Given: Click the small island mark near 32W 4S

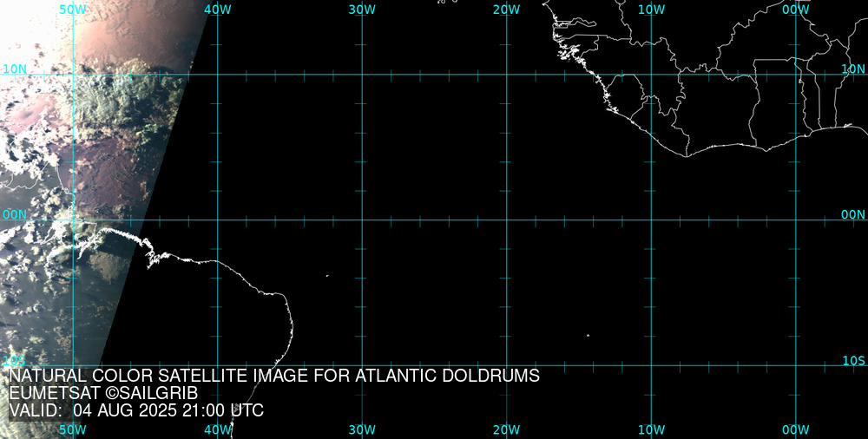Looking at the screenshot, I should pos(327,275).
